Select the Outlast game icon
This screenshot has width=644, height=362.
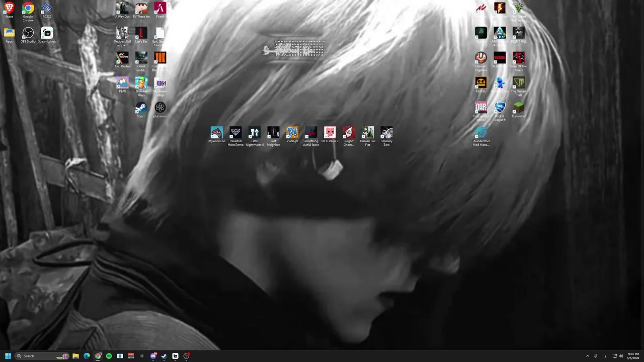click(x=481, y=35)
